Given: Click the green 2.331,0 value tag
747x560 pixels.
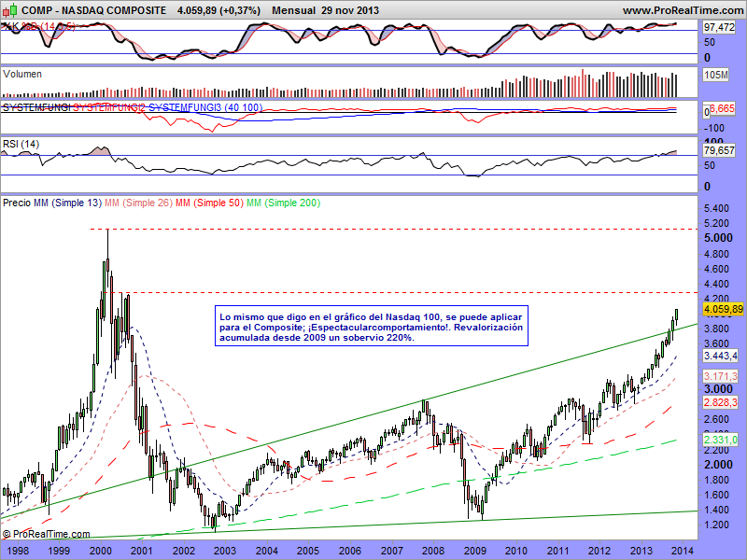Looking at the screenshot, I should [721, 440].
